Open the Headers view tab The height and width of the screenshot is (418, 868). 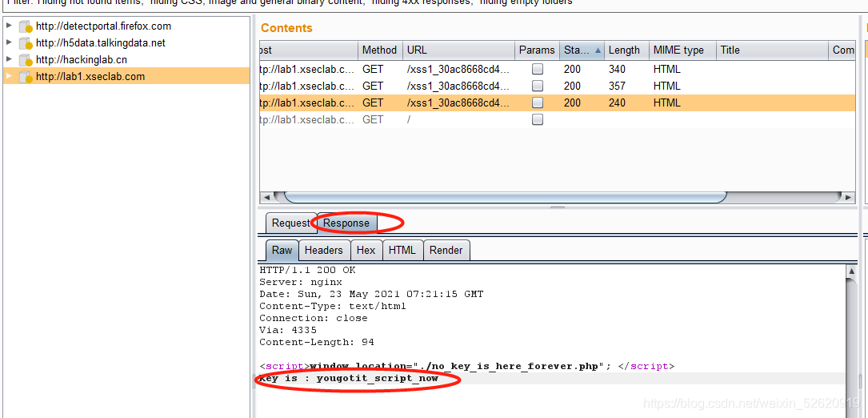324,250
